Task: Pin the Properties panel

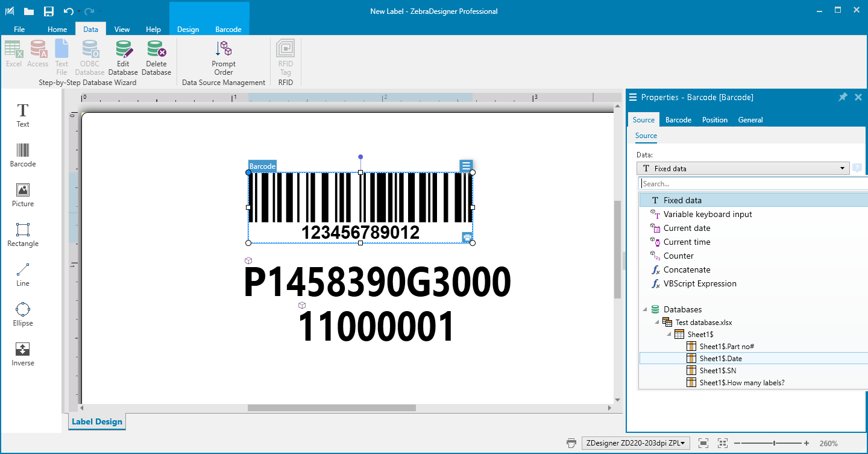Action: click(843, 97)
